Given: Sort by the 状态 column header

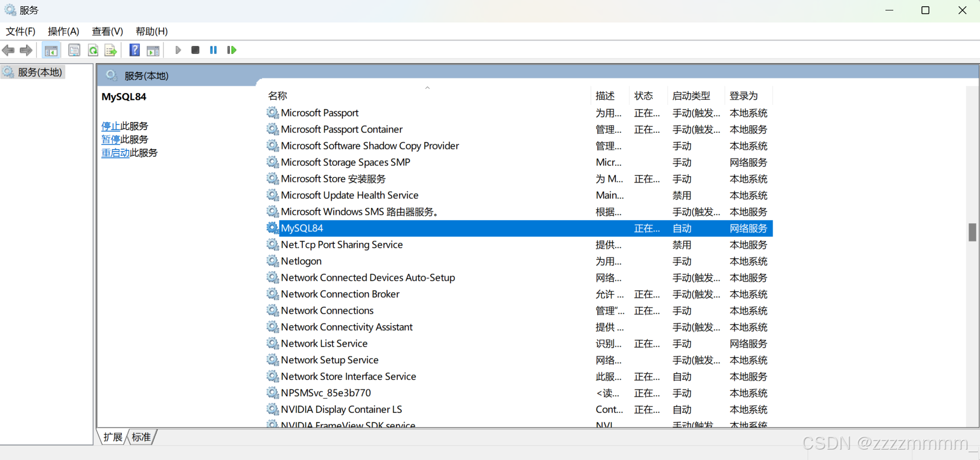Looking at the screenshot, I should click(648, 96).
